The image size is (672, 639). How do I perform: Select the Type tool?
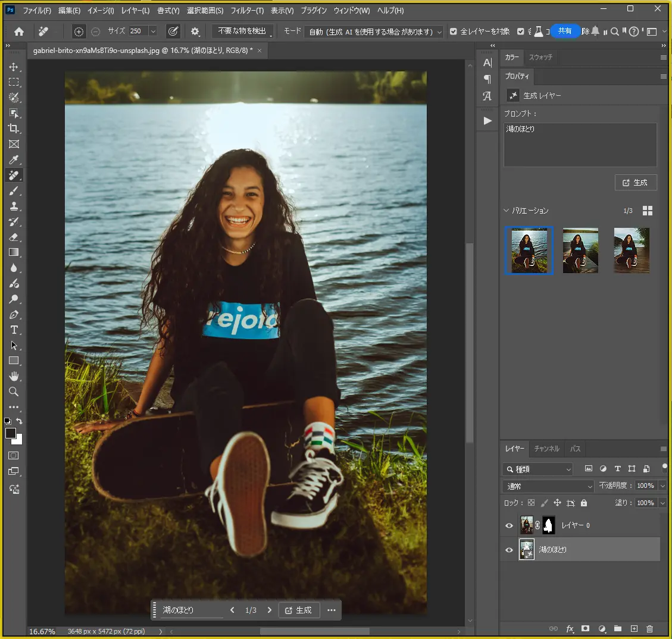14,330
